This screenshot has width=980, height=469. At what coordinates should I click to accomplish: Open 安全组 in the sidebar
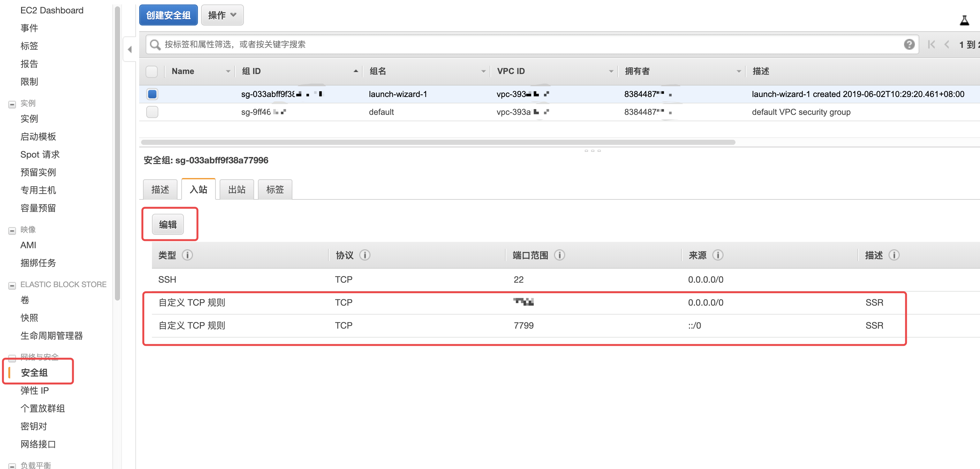coord(34,372)
